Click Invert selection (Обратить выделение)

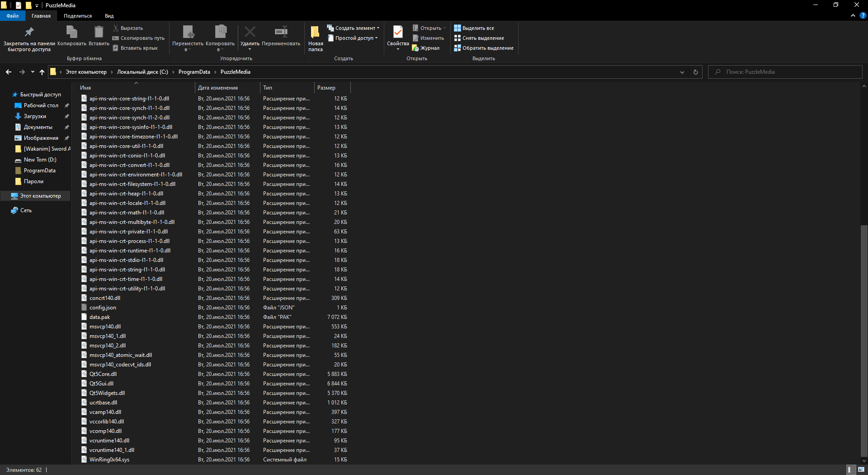tap(484, 48)
